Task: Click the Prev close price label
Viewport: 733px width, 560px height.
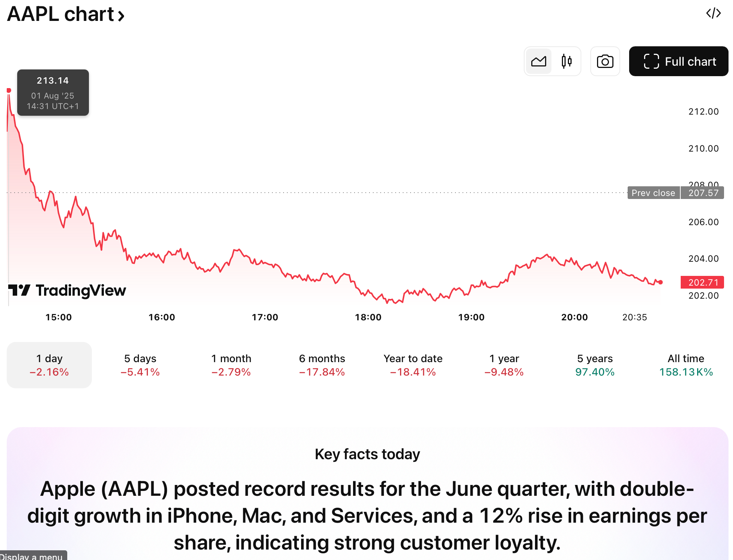Action: tap(653, 193)
